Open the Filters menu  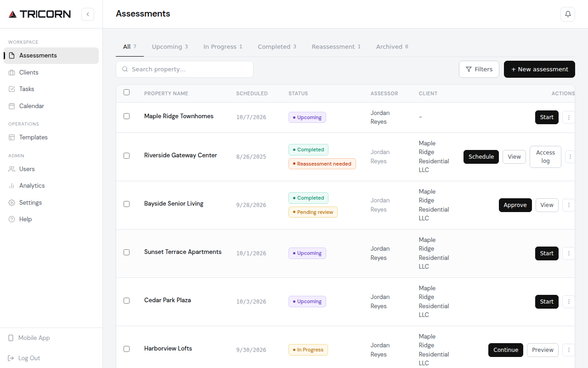coord(479,69)
